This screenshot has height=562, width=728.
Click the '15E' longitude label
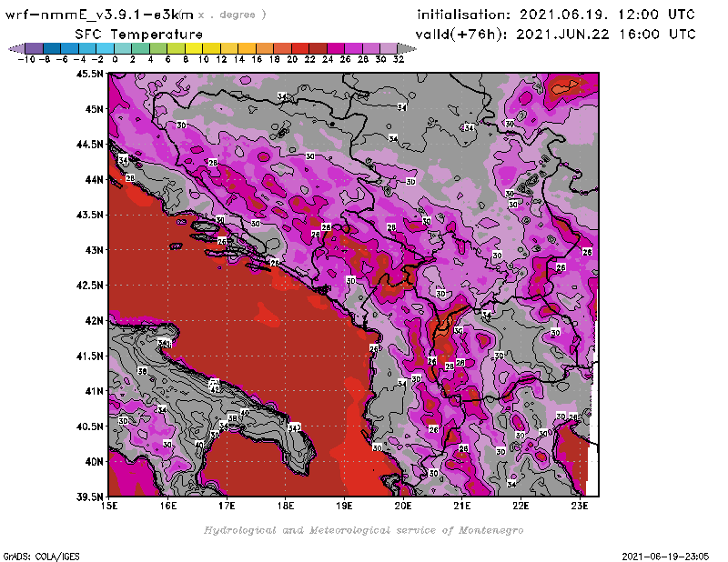[x=109, y=506]
